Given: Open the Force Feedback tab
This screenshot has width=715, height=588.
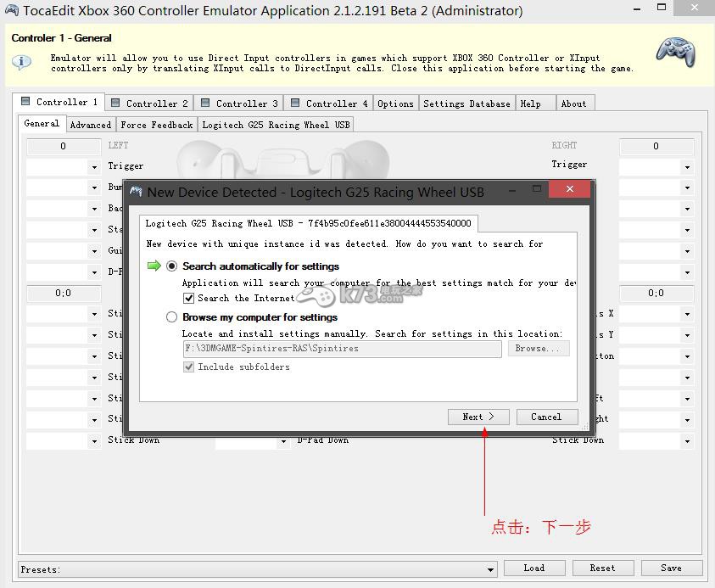Looking at the screenshot, I should pos(157,125).
